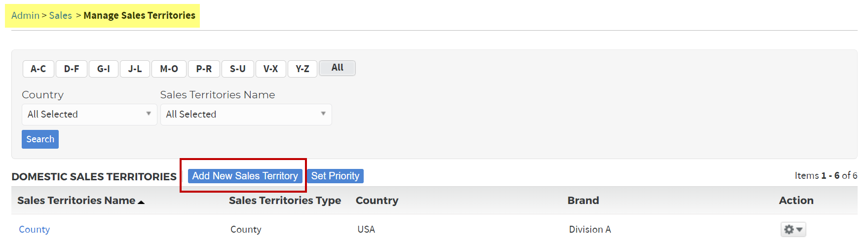This screenshot has width=868, height=245.
Task: Expand the Country dropdown
Action: click(89, 114)
